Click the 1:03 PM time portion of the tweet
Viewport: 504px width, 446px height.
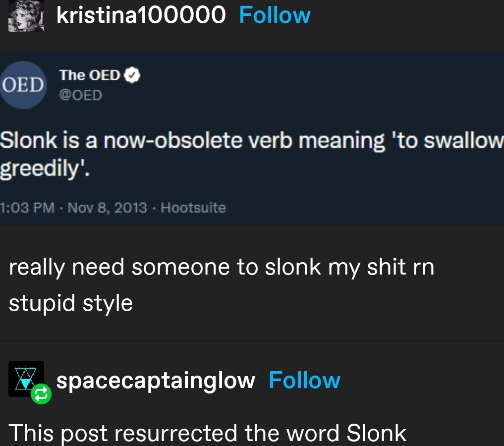(x=24, y=208)
